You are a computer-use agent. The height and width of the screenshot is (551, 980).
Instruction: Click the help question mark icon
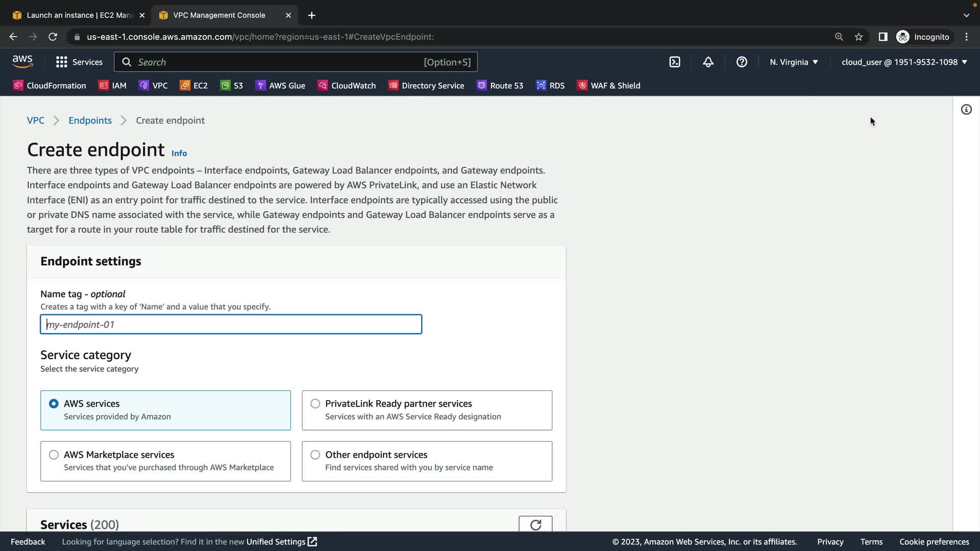tap(742, 62)
